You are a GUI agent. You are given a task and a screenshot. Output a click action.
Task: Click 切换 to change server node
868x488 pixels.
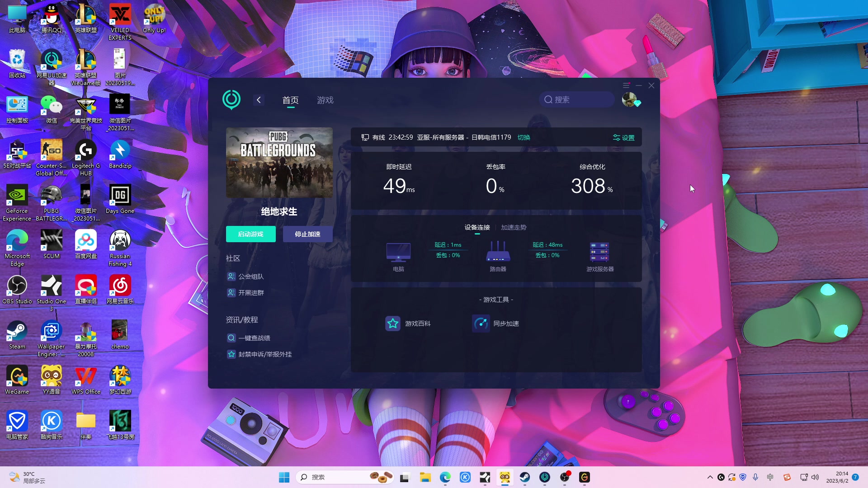pos(524,137)
